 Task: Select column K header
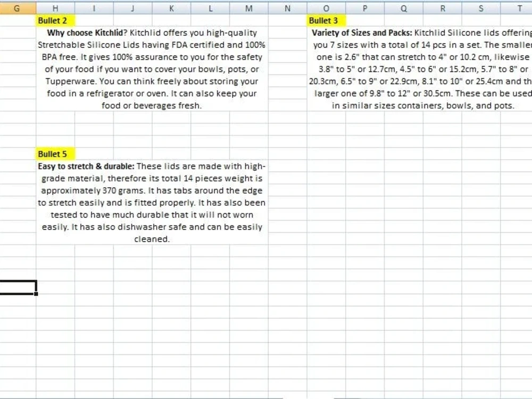[171, 9]
